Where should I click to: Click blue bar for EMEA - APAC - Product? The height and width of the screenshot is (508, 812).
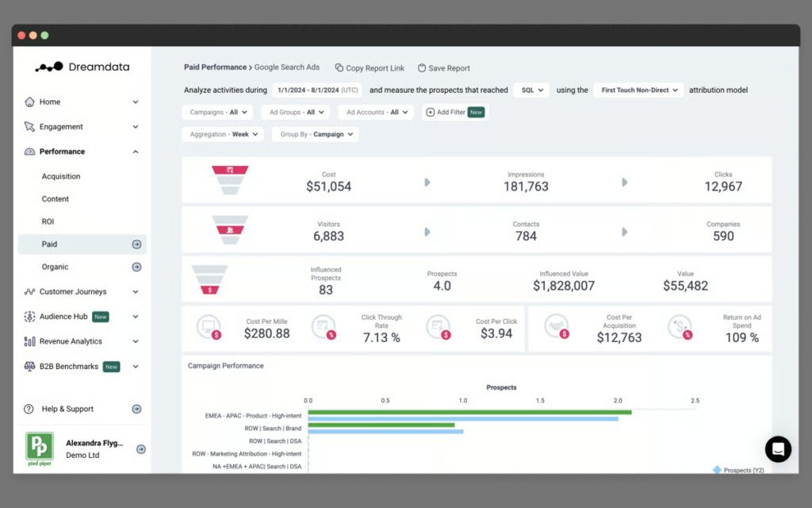463,419
